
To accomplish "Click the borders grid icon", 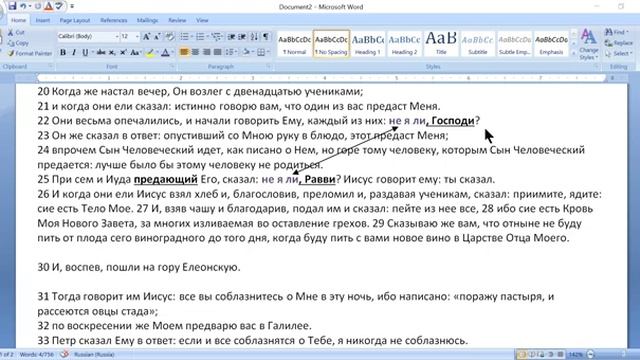I will point(261,52).
